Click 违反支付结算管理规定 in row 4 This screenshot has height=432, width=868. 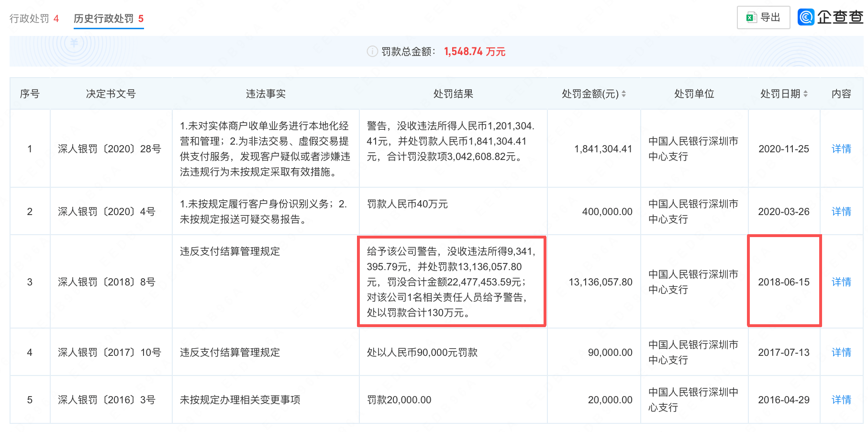(x=230, y=352)
